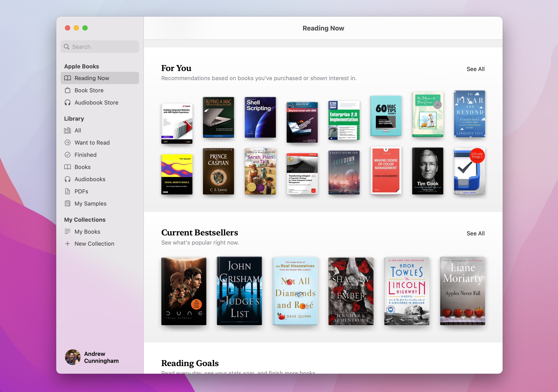Open Apples Never Fall by Liane Moriarty

[462, 291]
